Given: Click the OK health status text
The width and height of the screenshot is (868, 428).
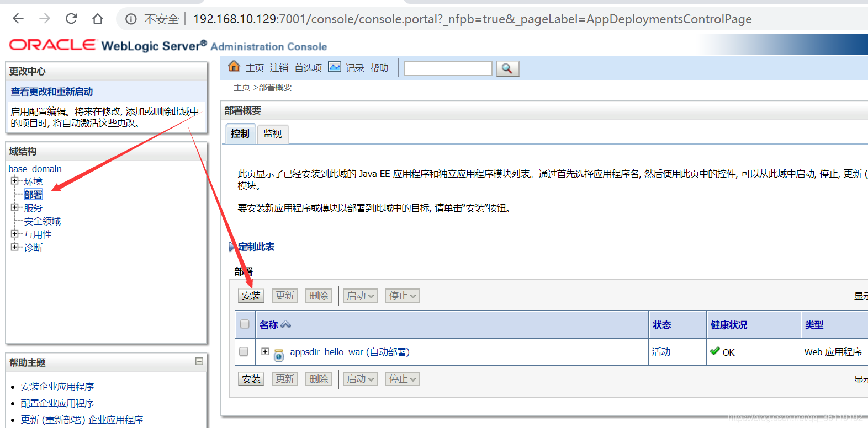Looking at the screenshot, I should (729, 352).
